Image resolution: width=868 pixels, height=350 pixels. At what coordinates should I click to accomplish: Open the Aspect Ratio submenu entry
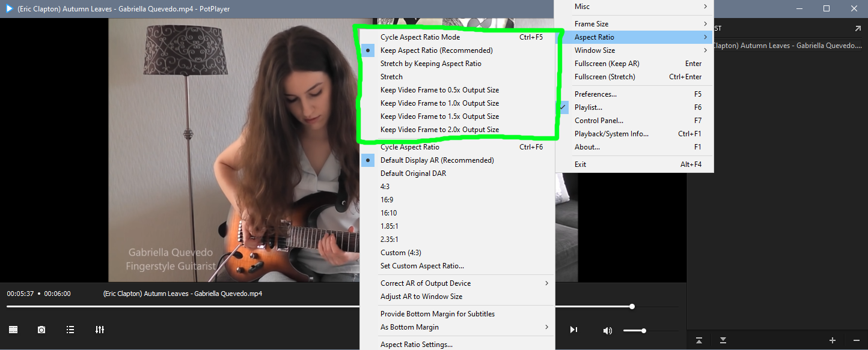pyautogui.click(x=634, y=37)
